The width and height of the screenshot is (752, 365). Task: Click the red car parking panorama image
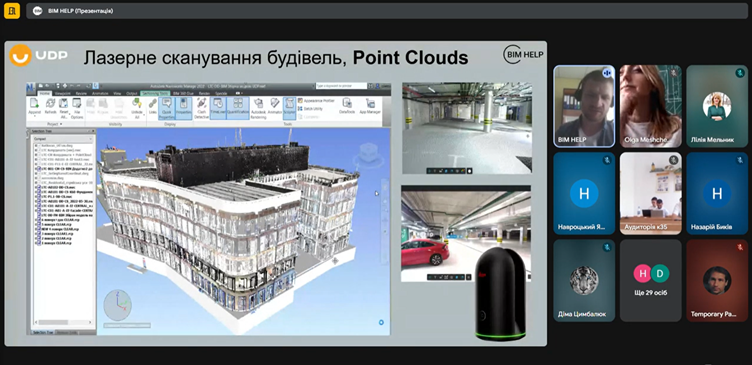tap(466, 234)
